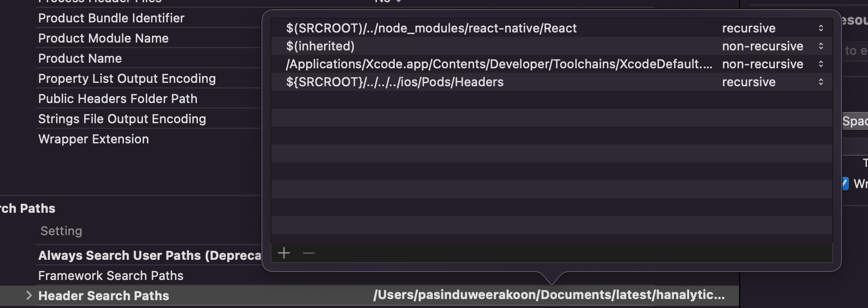
Task: Toggle the partially visible Wrap checkbox
Action: [845, 184]
